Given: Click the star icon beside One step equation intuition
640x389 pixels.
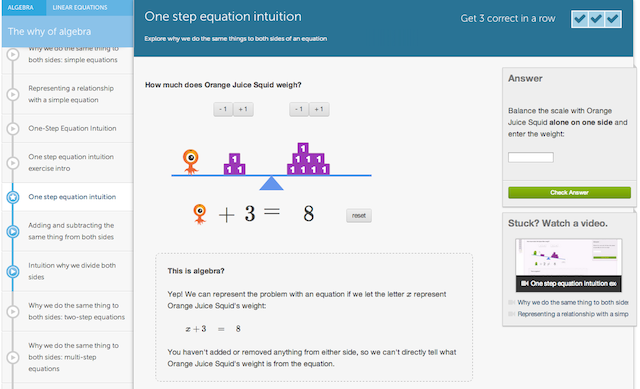Looking at the screenshot, I should point(13,197).
